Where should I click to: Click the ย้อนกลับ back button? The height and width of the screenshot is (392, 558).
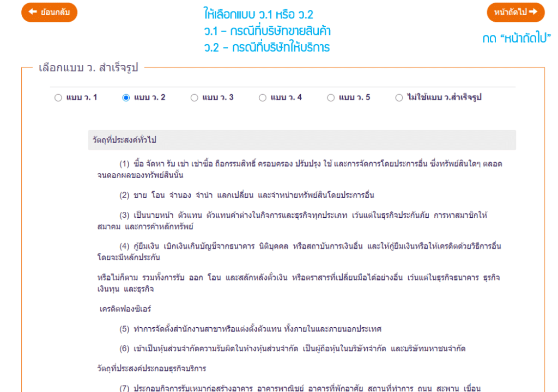(x=49, y=13)
